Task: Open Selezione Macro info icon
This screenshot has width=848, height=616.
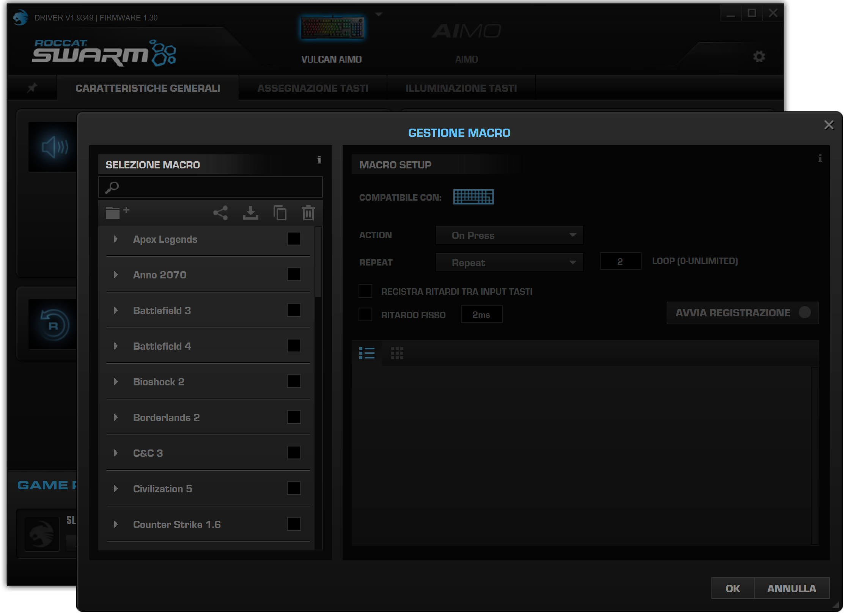Action: [x=319, y=160]
